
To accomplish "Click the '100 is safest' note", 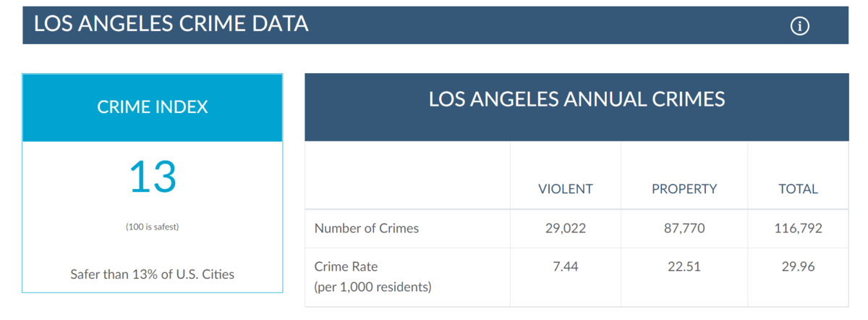I will tap(153, 227).
